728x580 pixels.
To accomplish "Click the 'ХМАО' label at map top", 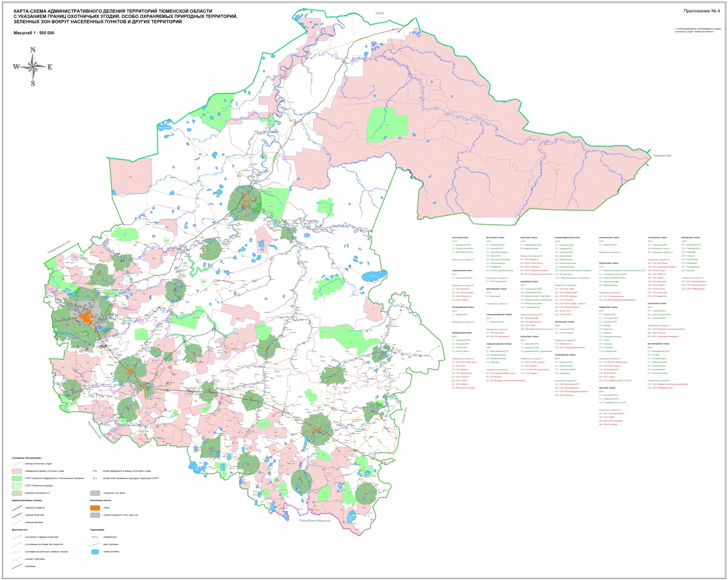I will [x=380, y=13].
